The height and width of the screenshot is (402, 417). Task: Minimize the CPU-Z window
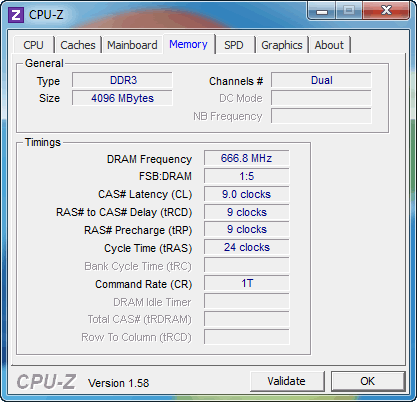coord(322,11)
